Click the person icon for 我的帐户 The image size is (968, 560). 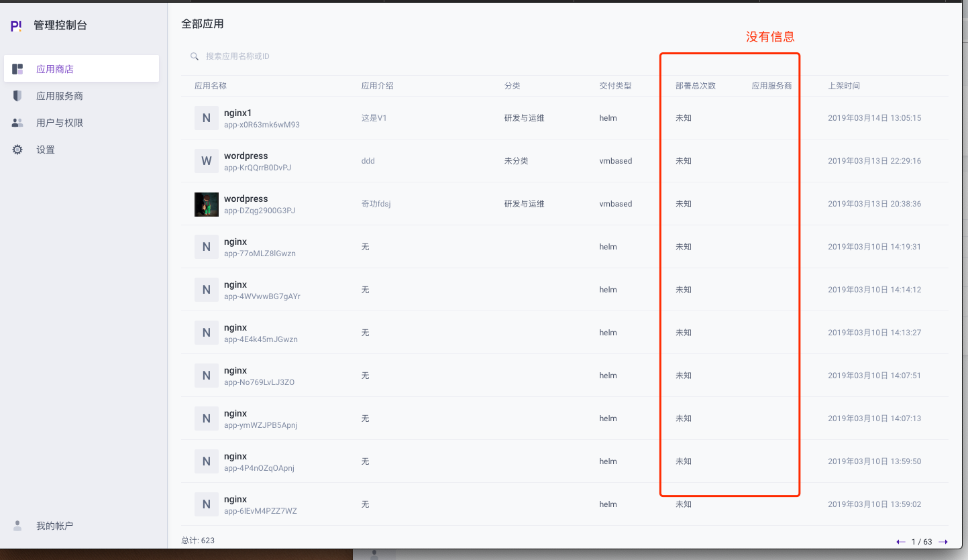tap(17, 526)
